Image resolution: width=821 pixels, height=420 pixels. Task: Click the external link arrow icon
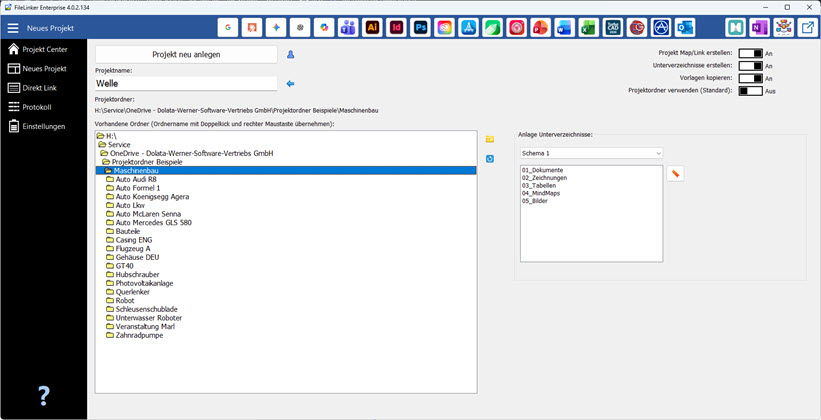(808, 28)
